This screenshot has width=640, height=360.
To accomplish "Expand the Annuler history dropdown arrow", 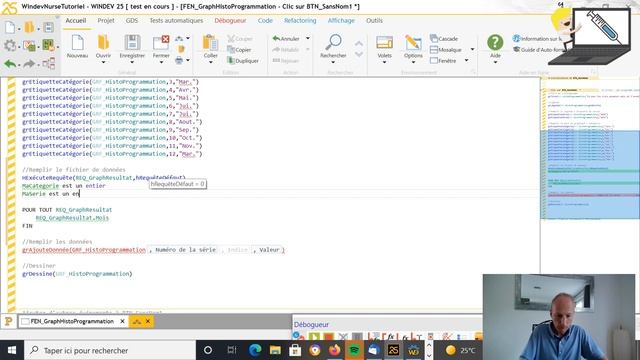I will coord(308,38).
